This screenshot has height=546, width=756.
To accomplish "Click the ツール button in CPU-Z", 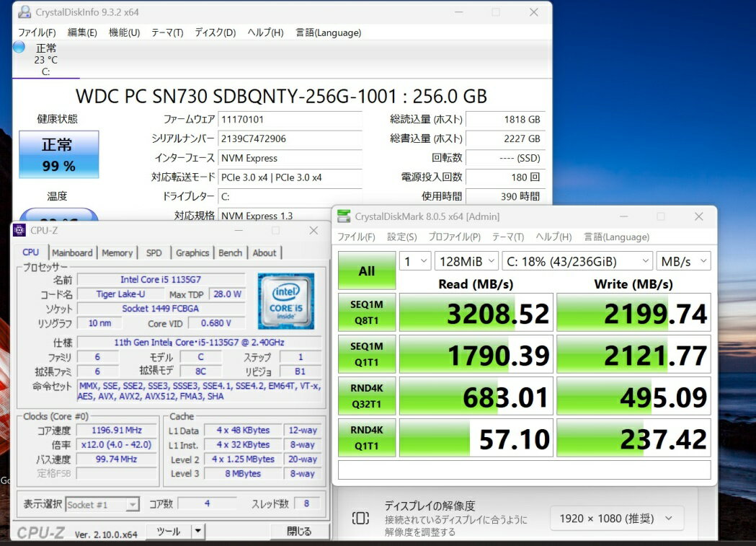I will click(x=168, y=532).
